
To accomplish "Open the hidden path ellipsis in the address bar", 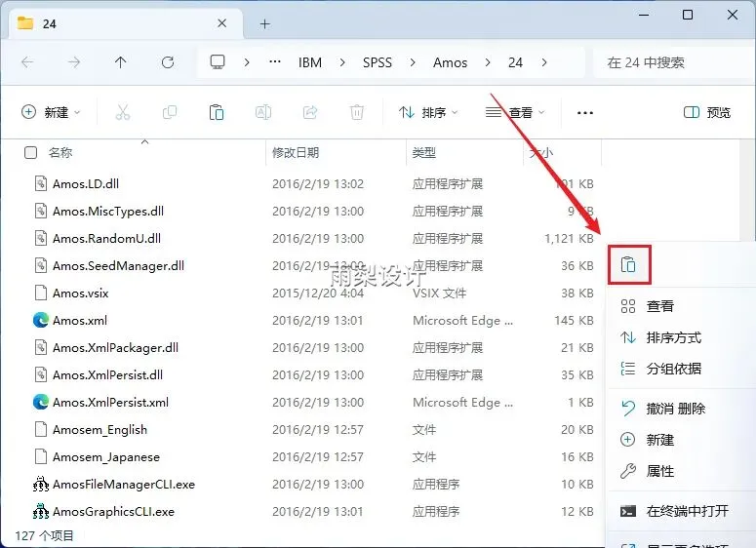I will (275, 62).
